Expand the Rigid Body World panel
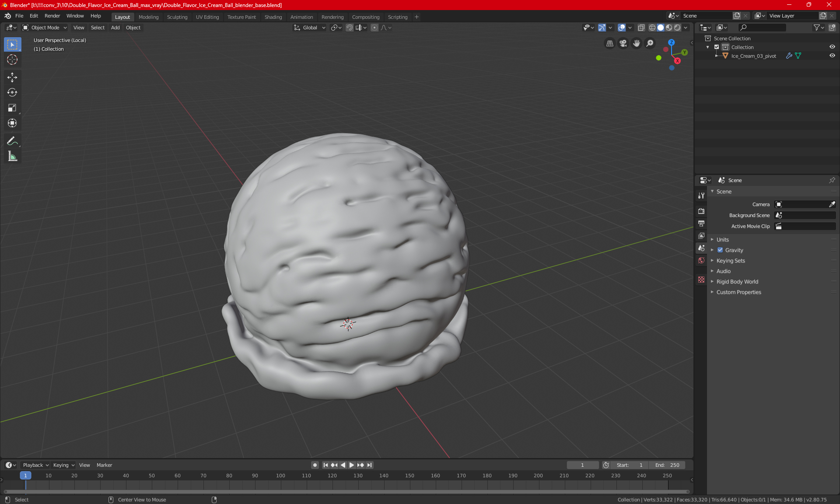 [737, 282]
